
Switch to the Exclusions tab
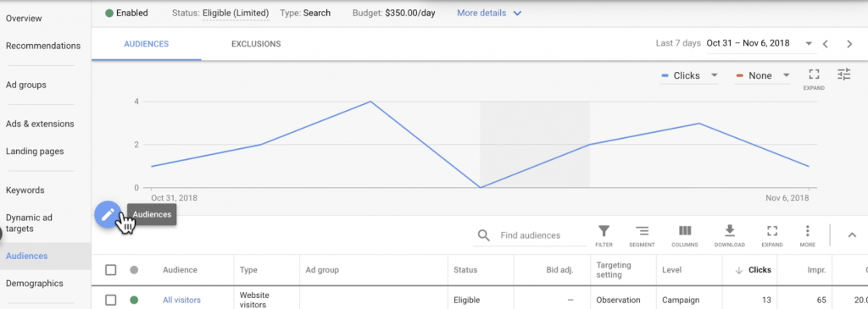point(256,44)
